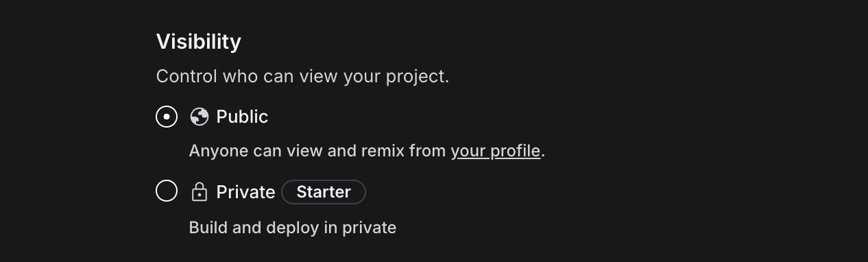
Task: Open the 'your profile' link
Action: 495,151
